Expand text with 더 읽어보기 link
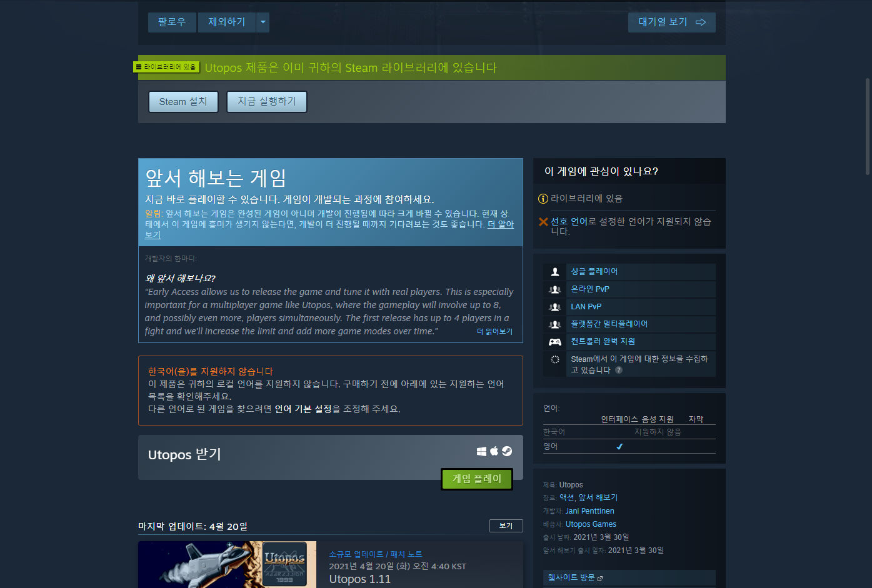Viewport: 872px width, 588px height. 494,332
